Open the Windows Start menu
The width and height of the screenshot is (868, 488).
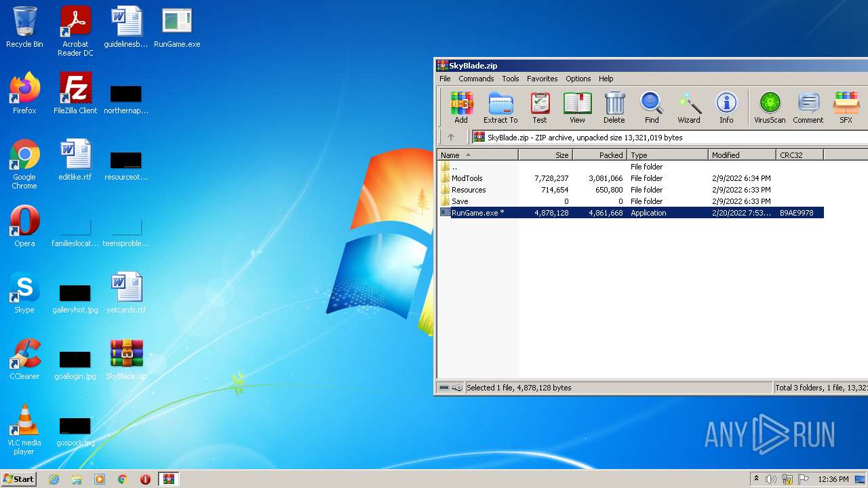pyautogui.click(x=18, y=479)
